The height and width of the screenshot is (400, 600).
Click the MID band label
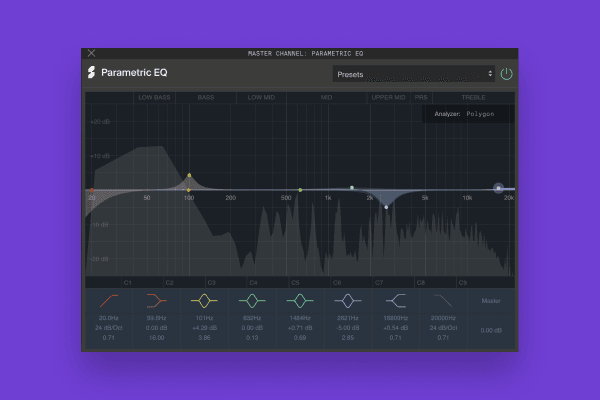(x=326, y=97)
